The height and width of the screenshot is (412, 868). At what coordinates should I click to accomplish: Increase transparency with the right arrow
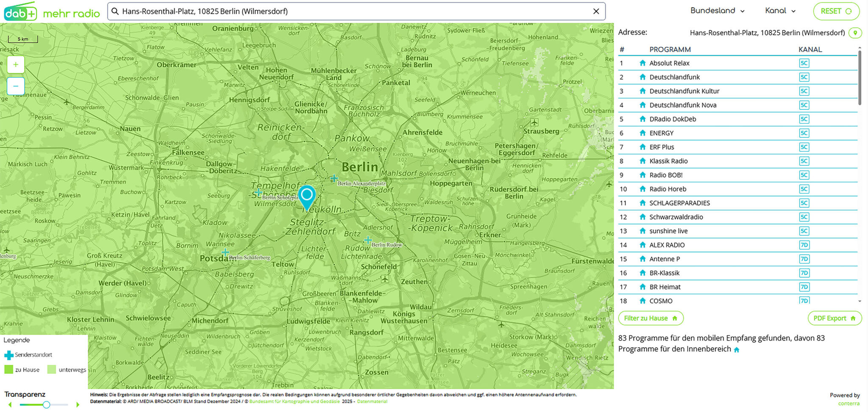pos(78,405)
